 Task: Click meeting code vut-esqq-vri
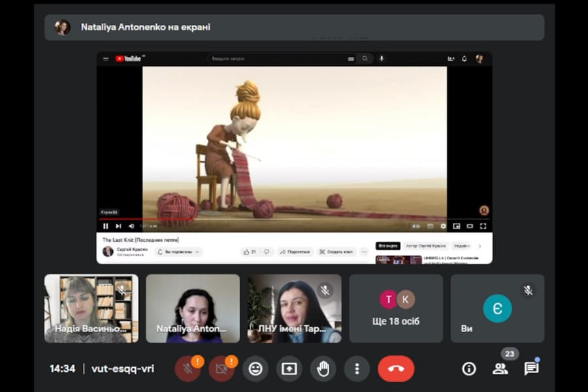(123, 368)
